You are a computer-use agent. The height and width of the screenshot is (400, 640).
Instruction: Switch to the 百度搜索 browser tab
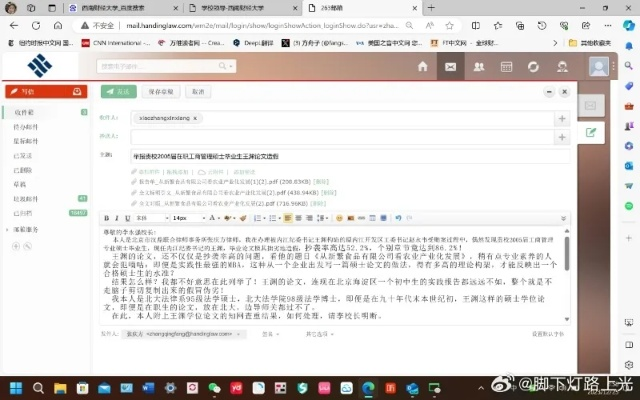tap(123, 8)
